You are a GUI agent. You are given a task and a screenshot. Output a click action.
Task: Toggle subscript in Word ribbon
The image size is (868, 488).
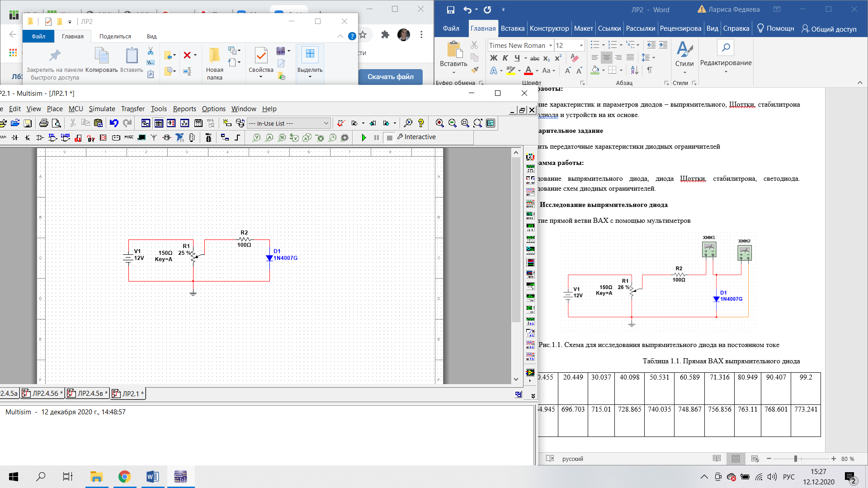click(x=547, y=58)
